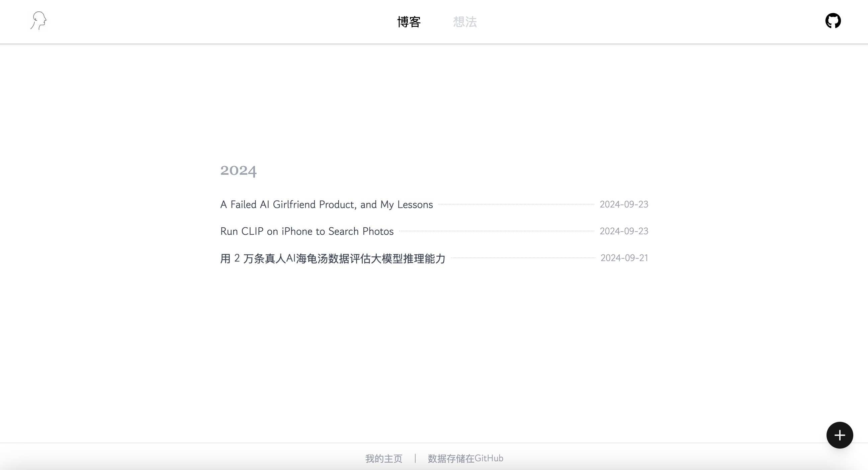
Task: Click date 2024-09-23 of AI Girlfriend post
Action: [x=624, y=204]
